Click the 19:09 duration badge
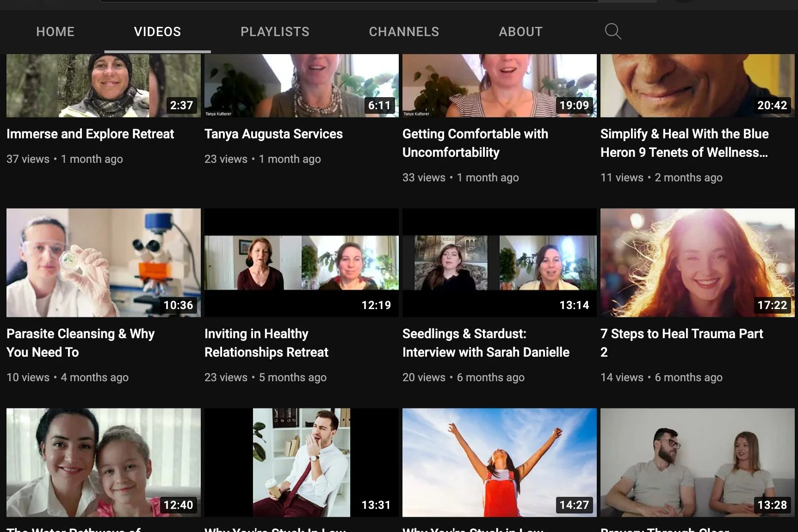798x532 pixels. [x=574, y=105]
